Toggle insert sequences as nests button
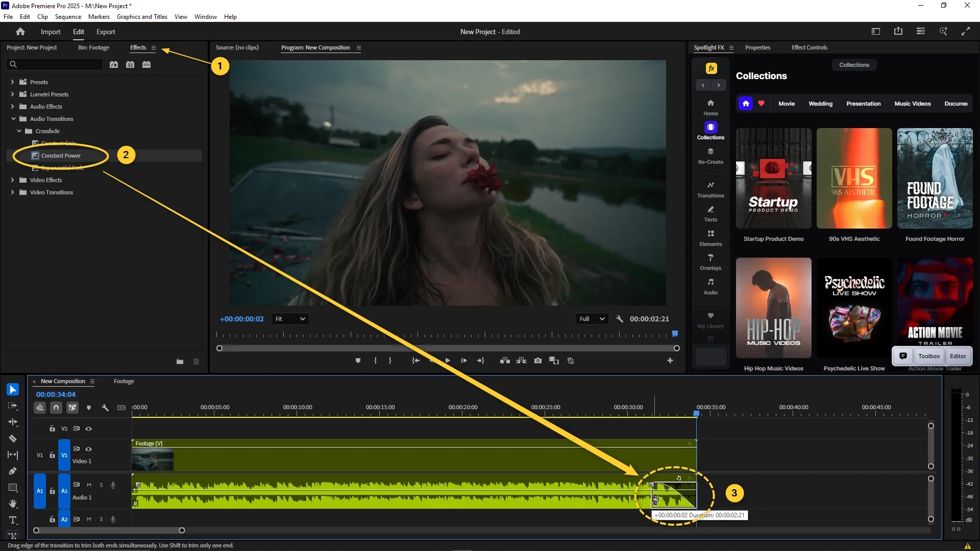The width and height of the screenshot is (980, 551). tap(40, 408)
